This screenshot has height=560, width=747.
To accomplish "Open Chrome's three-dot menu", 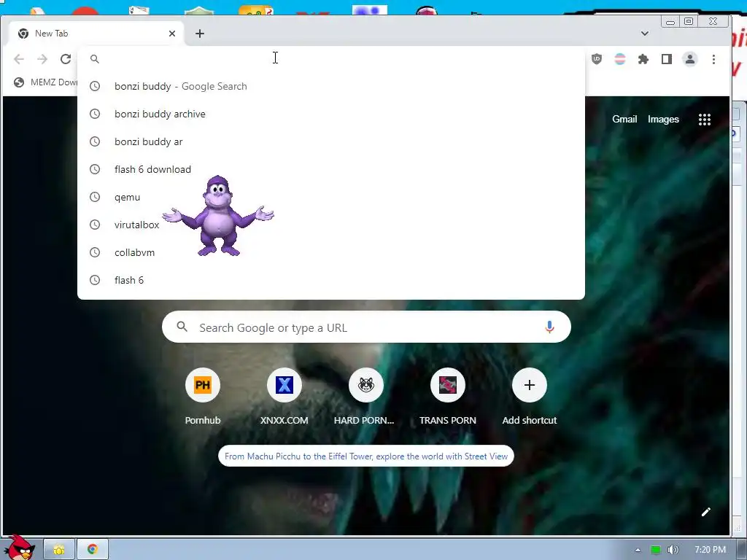I will [713, 59].
